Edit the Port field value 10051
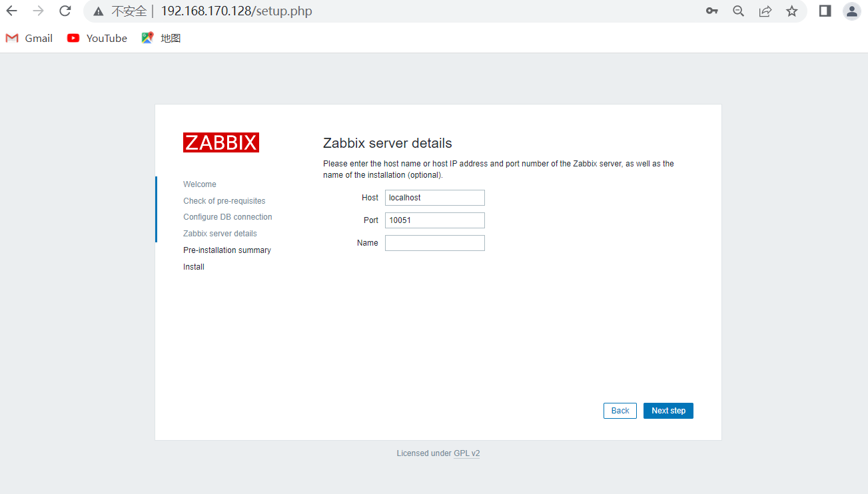This screenshot has height=494, width=868. click(x=435, y=220)
